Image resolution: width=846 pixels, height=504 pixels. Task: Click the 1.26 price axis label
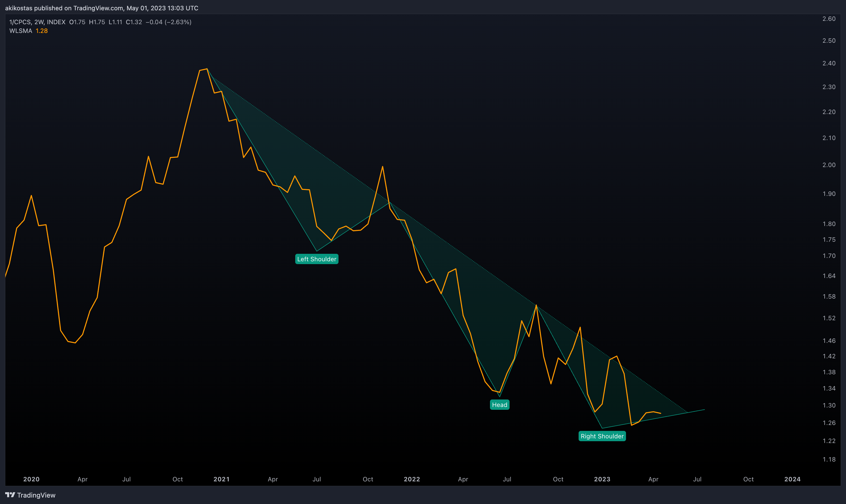click(829, 423)
